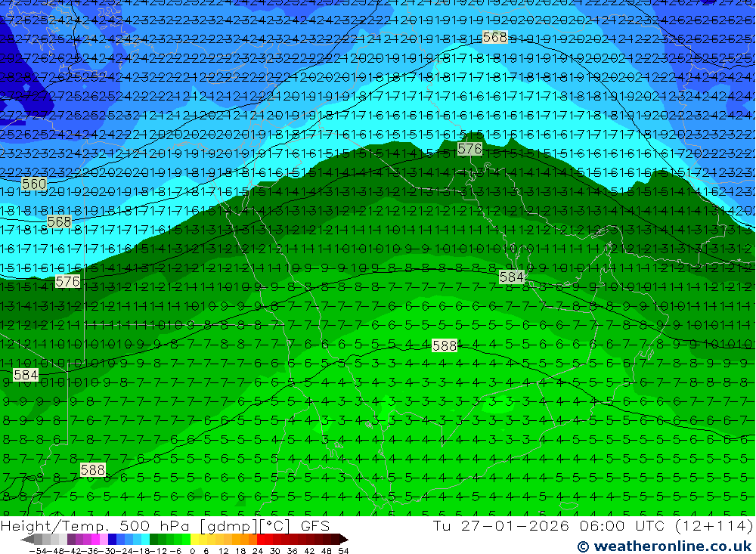Screen dimensions: 756x554
Task: Pick the darkest green legend swatch at -18
Action: (x=153, y=539)
